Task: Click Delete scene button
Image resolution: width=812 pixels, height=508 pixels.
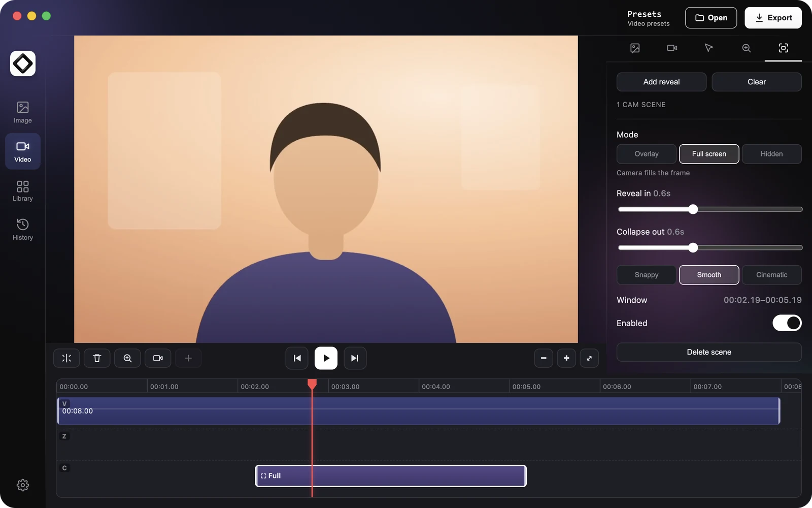Action: tap(709, 352)
